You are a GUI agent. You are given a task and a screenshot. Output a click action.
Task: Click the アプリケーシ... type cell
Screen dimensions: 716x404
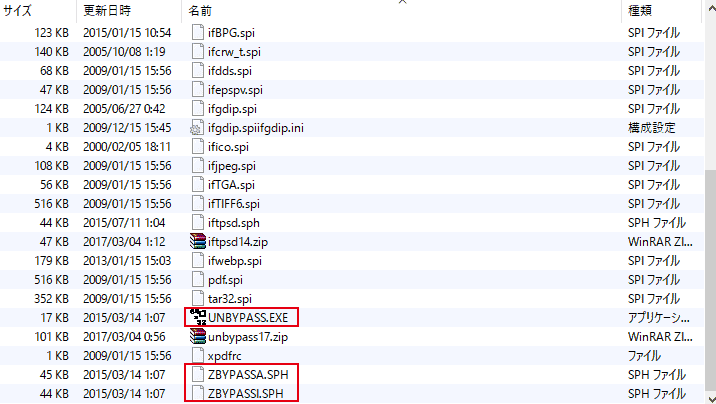[x=659, y=318]
